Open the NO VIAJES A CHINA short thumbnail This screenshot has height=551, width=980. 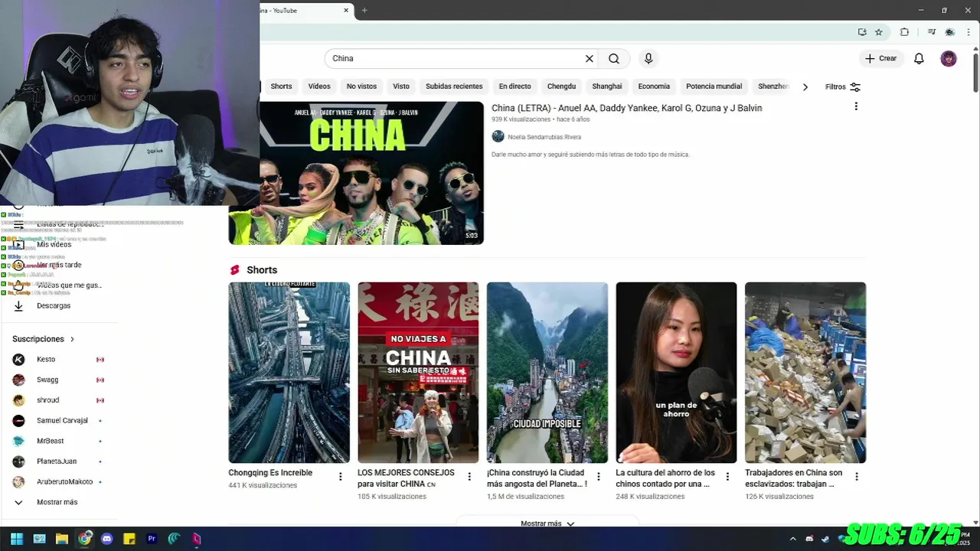418,373
